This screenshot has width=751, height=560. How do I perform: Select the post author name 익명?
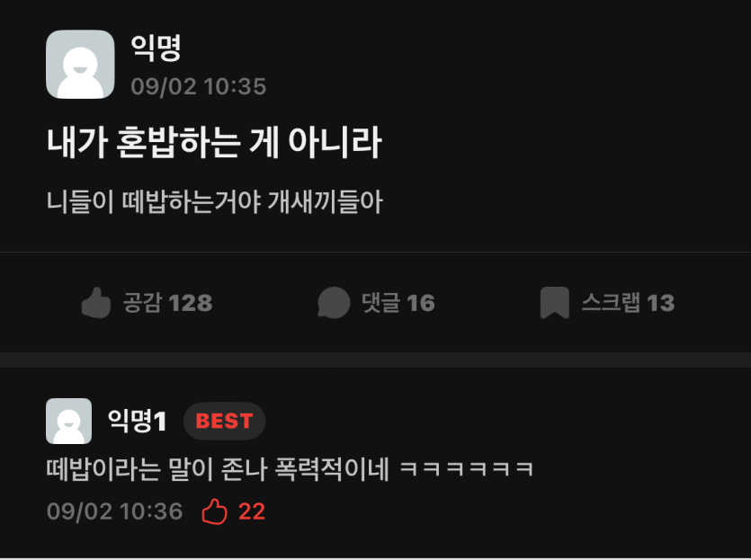[x=156, y=48]
